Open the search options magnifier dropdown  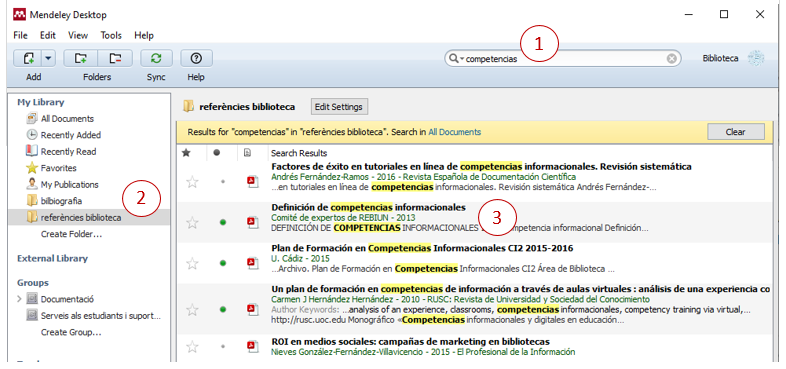click(x=455, y=59)
